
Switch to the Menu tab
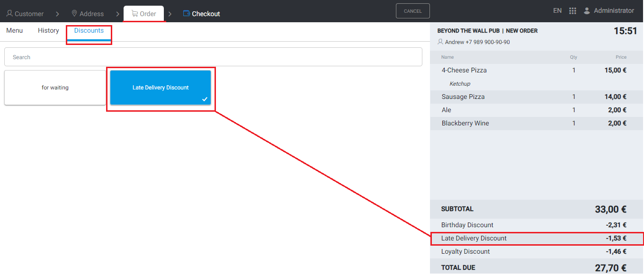pos(15,31)
